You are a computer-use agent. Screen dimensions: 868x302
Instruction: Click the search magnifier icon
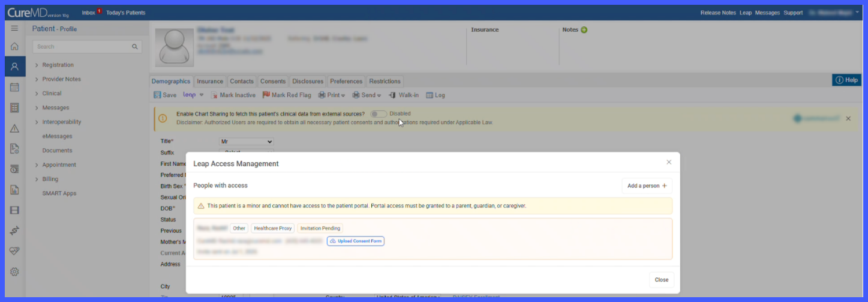click(x=135, y=47)
